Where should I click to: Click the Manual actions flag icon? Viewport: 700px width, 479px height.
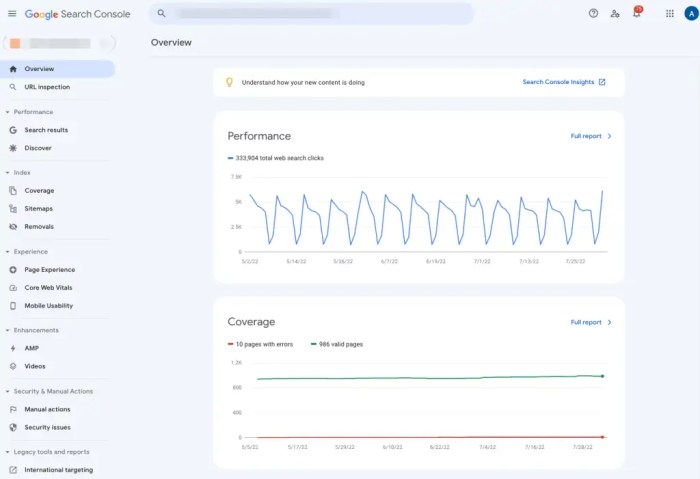(13, 409)
